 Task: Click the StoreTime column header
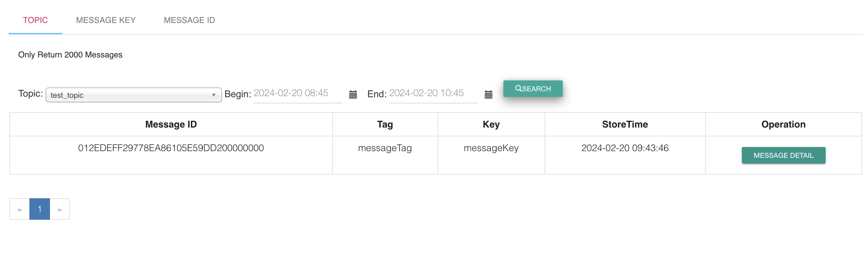pos(625,124)
